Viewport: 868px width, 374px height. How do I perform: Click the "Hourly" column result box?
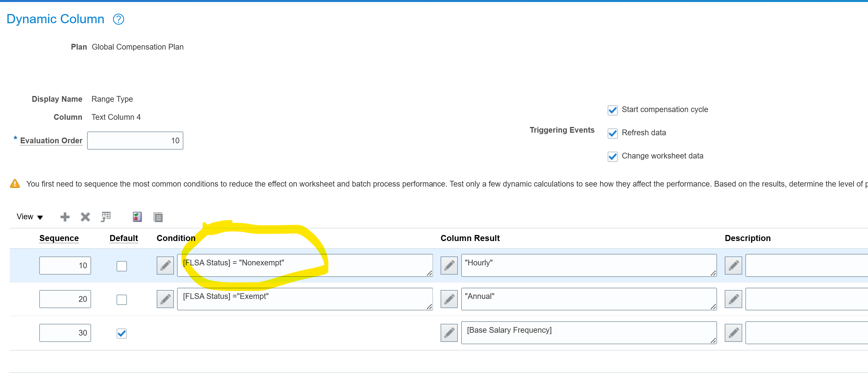[589, 265]
